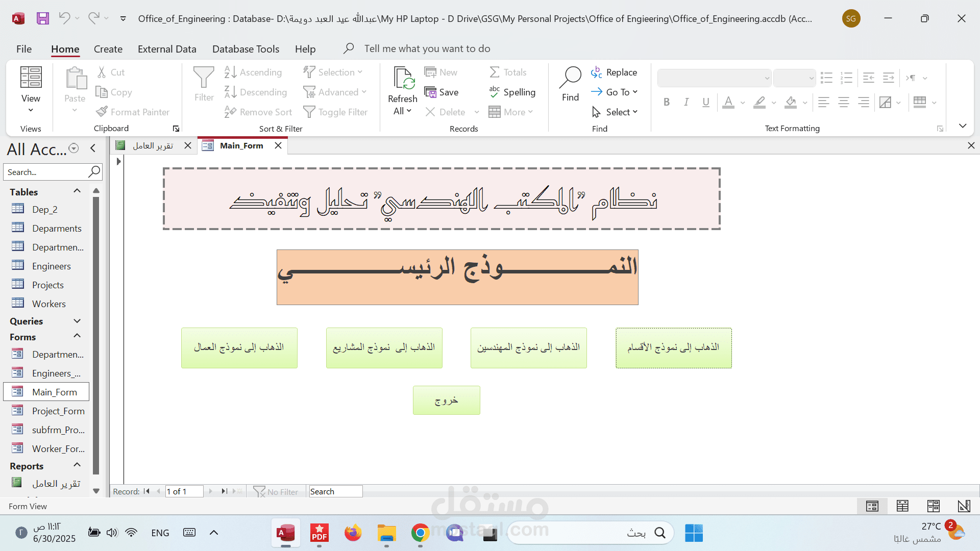
Task: Toggle numbered list formatting
Action: tap(847, 78)
